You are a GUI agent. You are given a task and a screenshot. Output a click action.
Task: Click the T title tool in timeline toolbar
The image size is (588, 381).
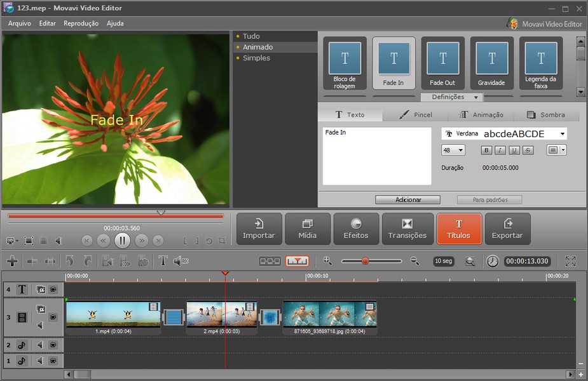pyautogui.click(x=163, y=261)
